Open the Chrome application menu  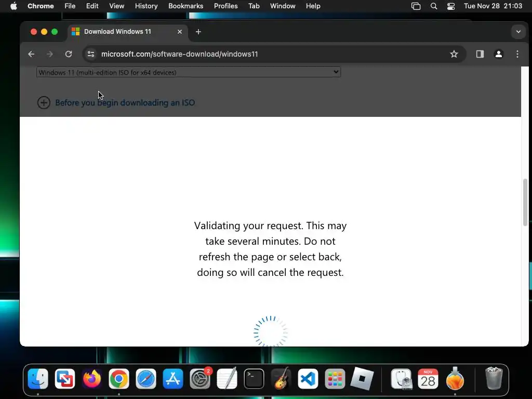[41, 6]
